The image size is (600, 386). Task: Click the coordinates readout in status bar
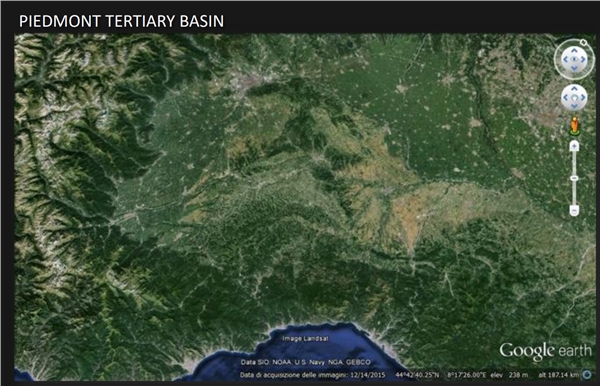coord(440,375)
